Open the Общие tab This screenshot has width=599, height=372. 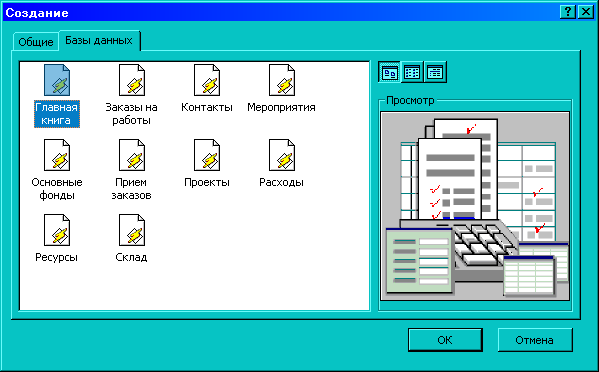pos(36,42)
